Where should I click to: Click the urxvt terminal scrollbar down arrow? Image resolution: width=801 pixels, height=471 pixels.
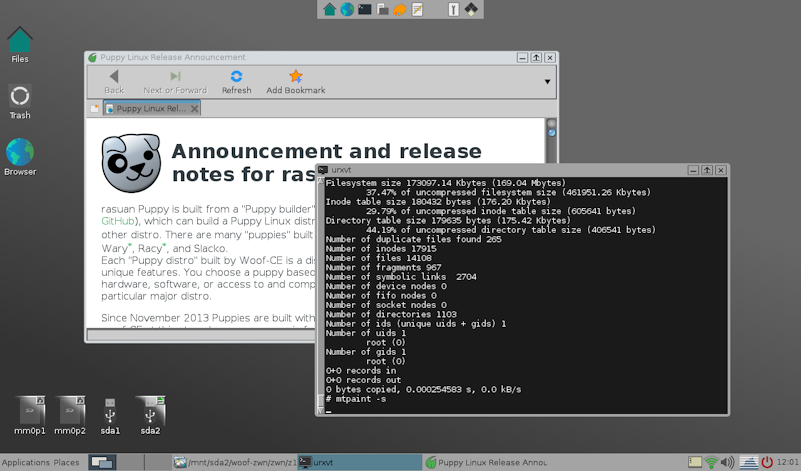[321, 411]
